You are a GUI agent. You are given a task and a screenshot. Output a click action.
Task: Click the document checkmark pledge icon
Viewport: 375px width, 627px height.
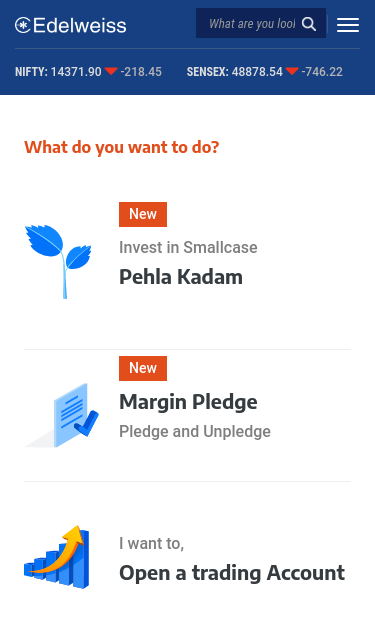point(62,415)
